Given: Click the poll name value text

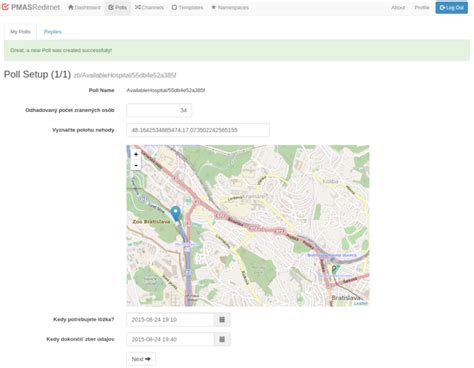Looking at the screenshot, I should pos(166,90).
